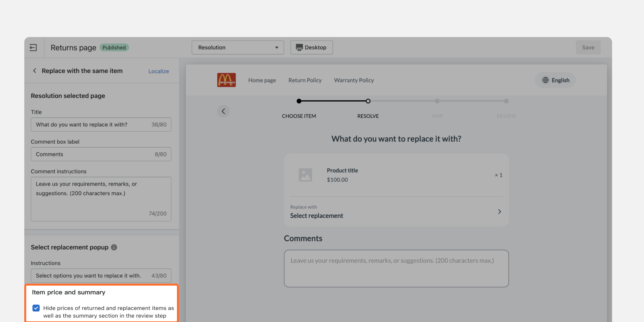Image resolution: width=644 pixels, height=322 pixels.
Task: Uncheck Hide prices of returned items checkbox
Action: pos(36,308)
